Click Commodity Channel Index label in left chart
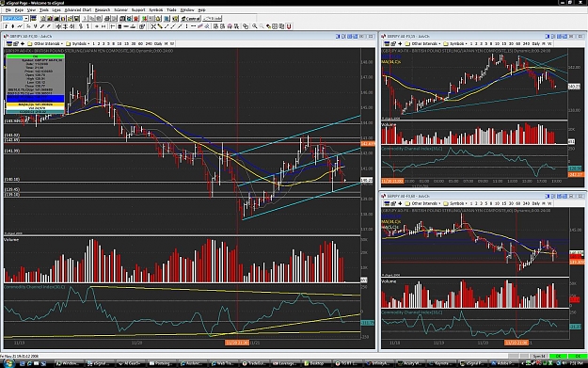The width and height of the screenshot is (588, 368). [x=34, y=287]
